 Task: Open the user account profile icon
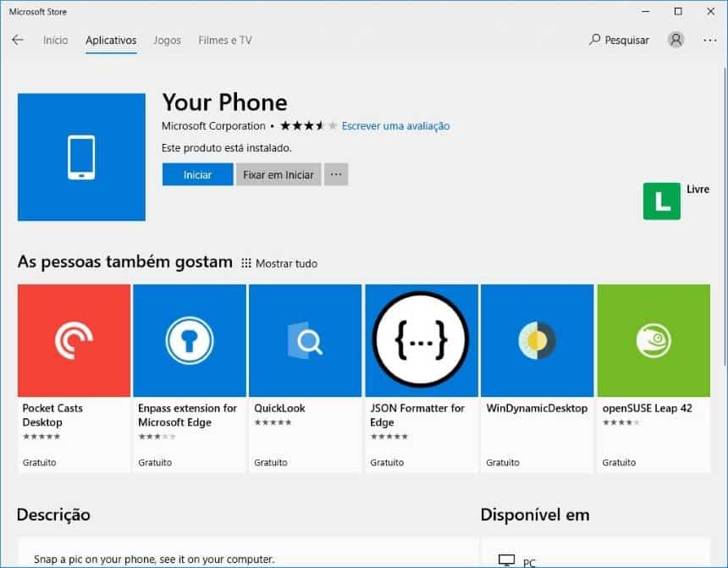pyautogui.click(x=676, y=40)
